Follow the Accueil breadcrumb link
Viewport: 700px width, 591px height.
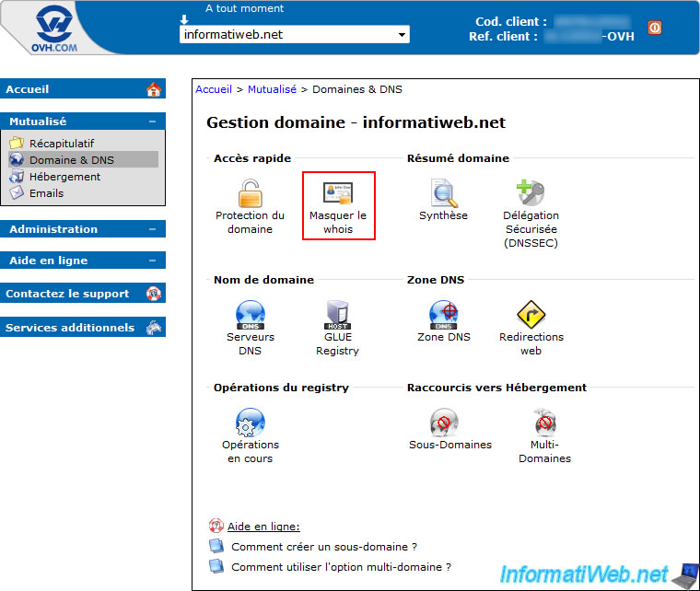pos(214,89)
